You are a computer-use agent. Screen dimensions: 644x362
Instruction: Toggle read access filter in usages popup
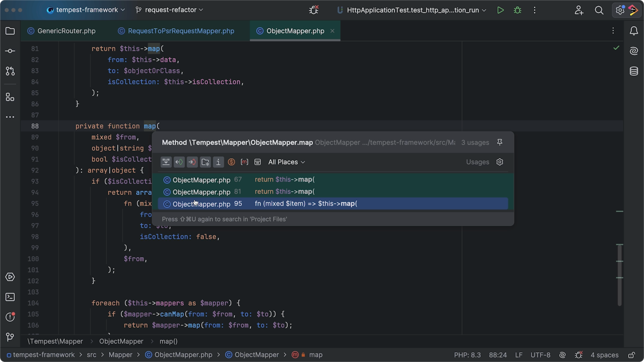(179, 162)
